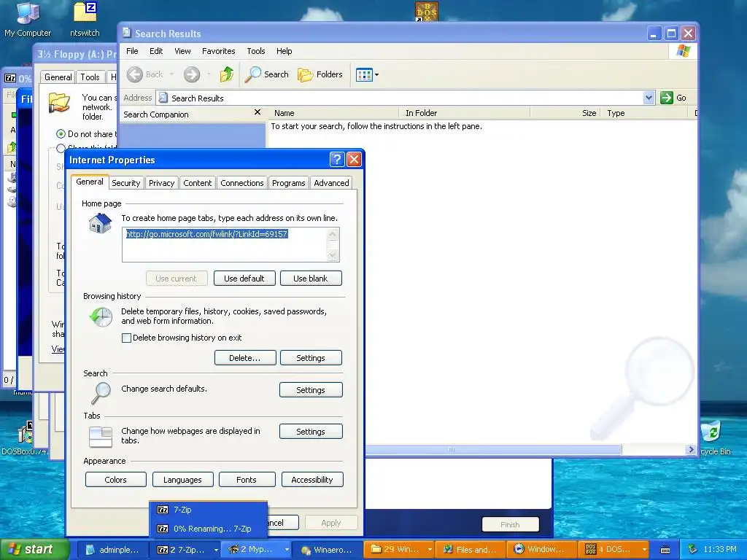The image size is (747, 560).
Task: Open the Views icon in toolbar
Action: pos(364,75)
